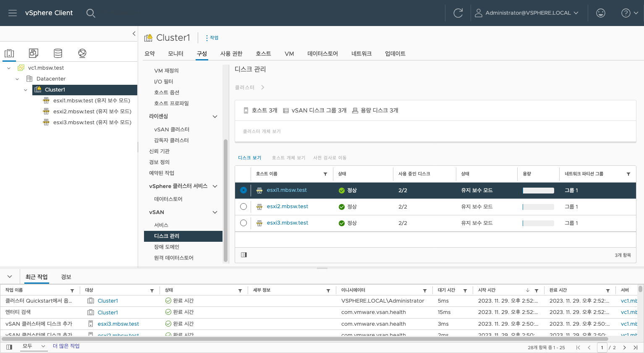
Task: Filter the initiator column
Action: tap(425, 290)
